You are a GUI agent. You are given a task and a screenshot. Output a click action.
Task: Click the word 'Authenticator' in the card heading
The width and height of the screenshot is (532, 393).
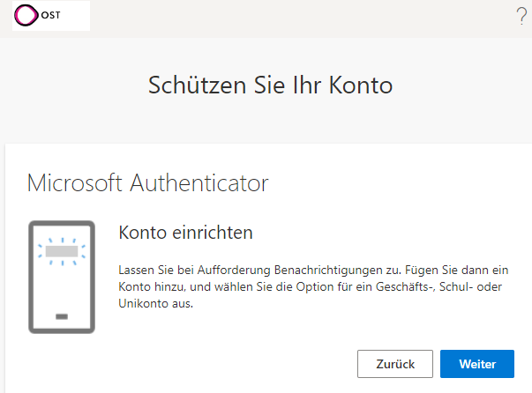tap(199, 183)
